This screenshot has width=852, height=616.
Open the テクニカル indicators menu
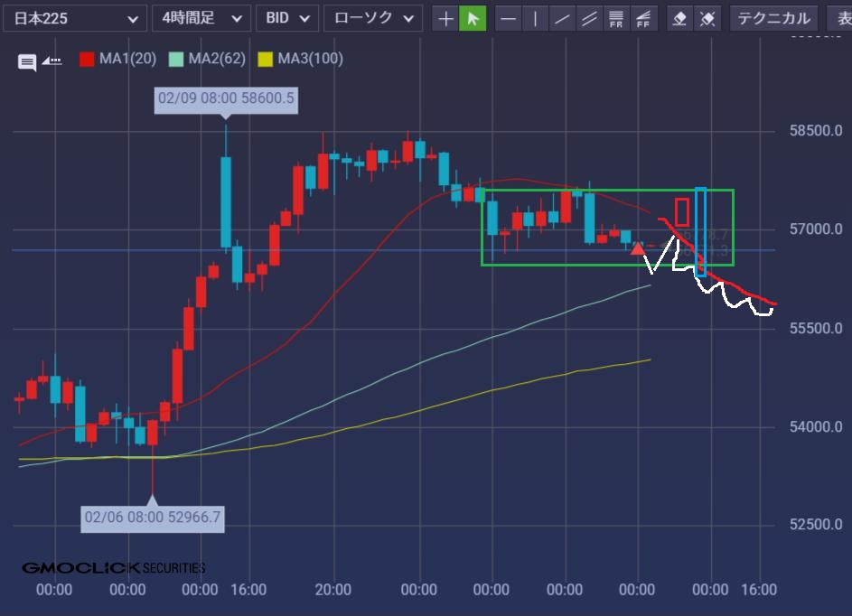[773, 18]
